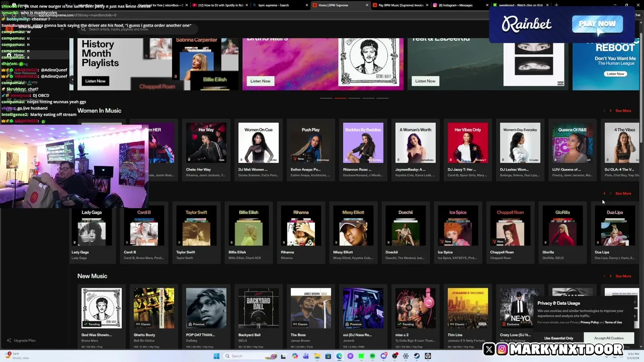Open Queens of R&B playlist thumbnail

573,143
